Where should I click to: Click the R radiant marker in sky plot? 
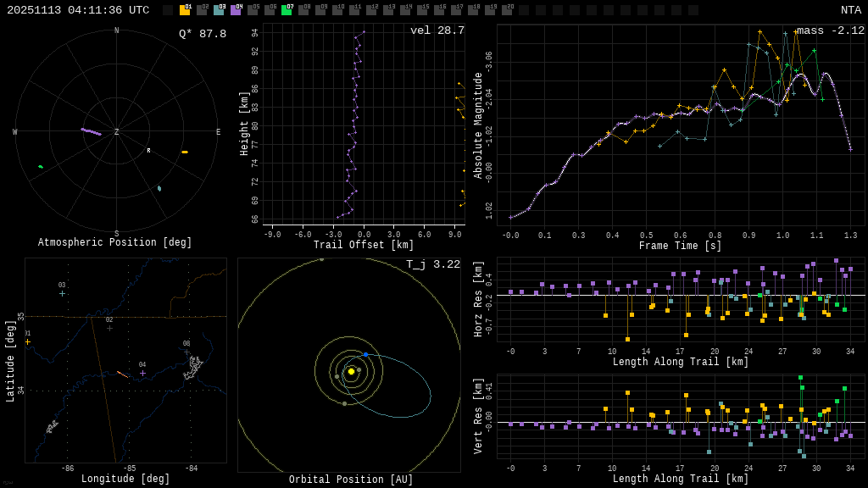tap(148, 151)
